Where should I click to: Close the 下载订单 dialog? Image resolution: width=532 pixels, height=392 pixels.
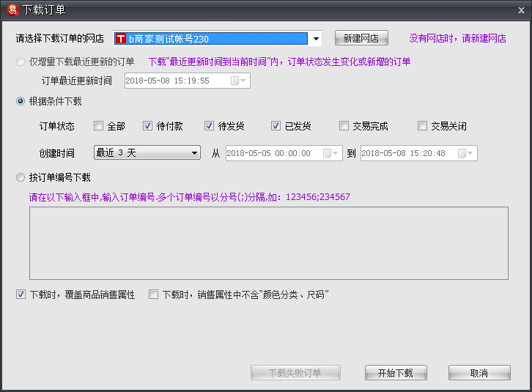(522, 10)
